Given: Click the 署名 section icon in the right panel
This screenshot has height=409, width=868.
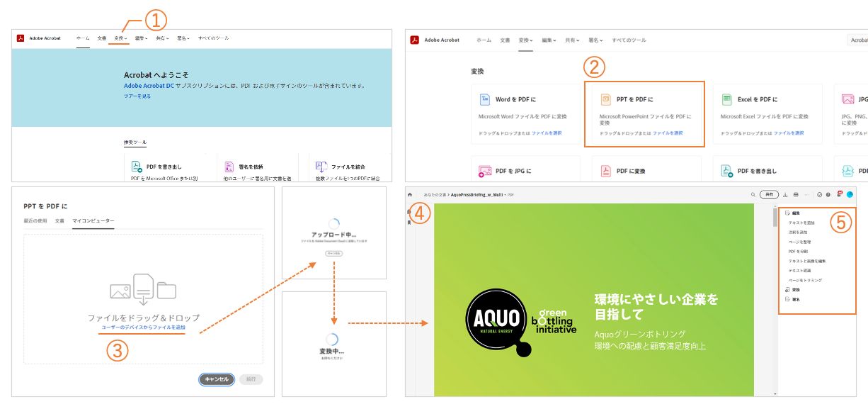Looking at the screenshot, I should click(x=787, y=299).
